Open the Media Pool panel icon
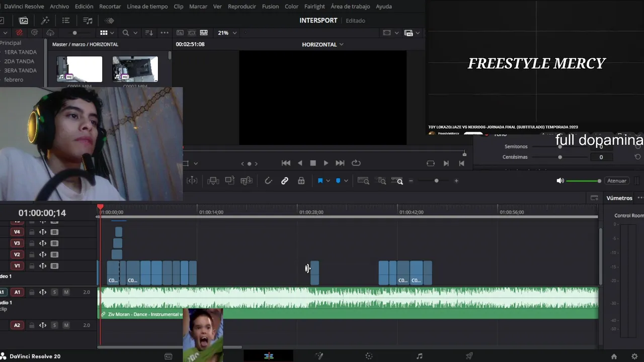Screen dimensions: 644x362 [24, 21]
